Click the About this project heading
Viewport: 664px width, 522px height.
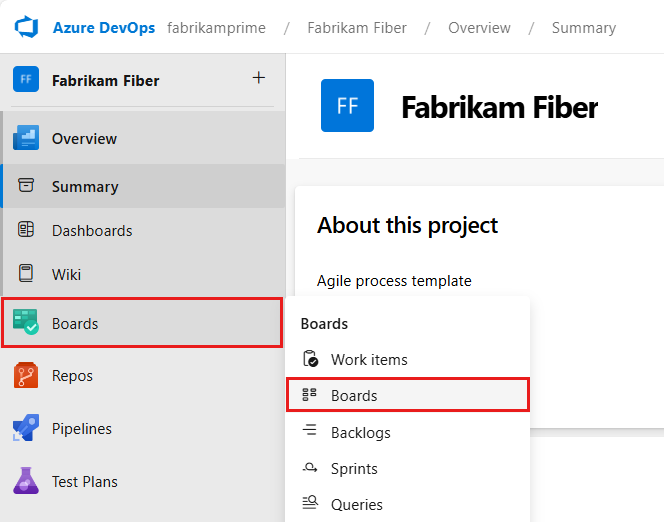[x=407, y=225]
